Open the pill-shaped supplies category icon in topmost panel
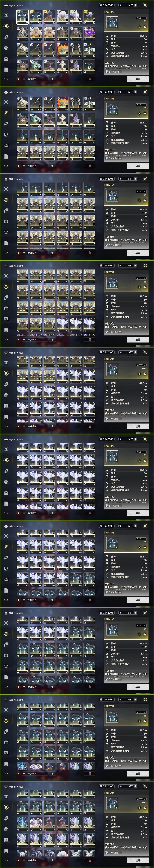This screenshot has width=154, height=868. (6, 37)
